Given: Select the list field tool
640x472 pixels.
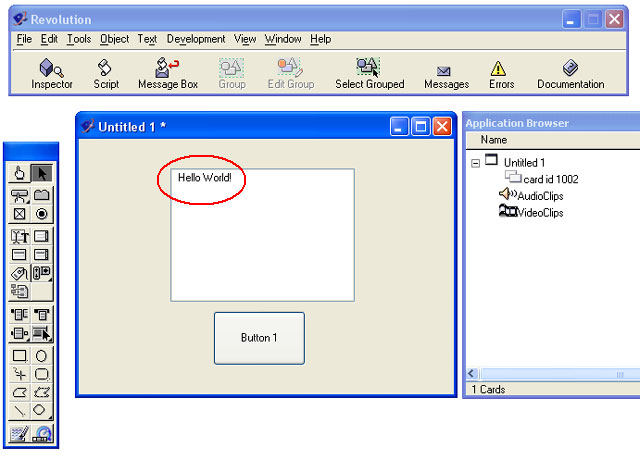Looking at the screenshot, I should pos(19,255).
